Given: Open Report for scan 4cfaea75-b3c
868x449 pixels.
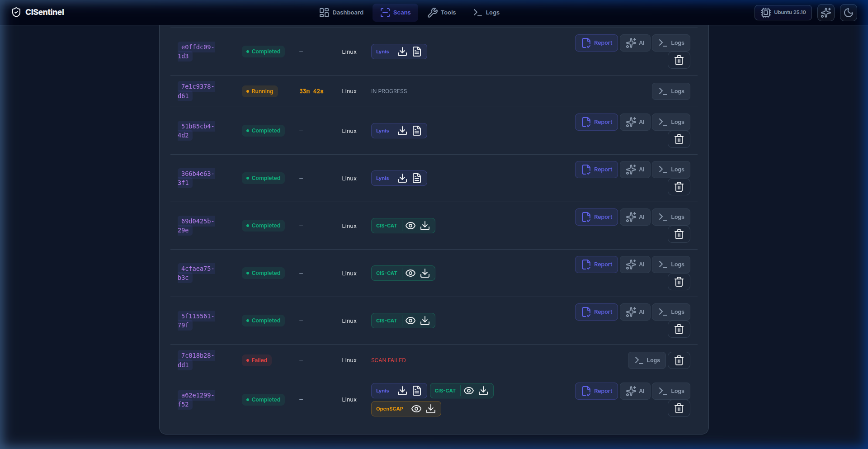Looking at the screenshot, I should click(x=597, y=265).
